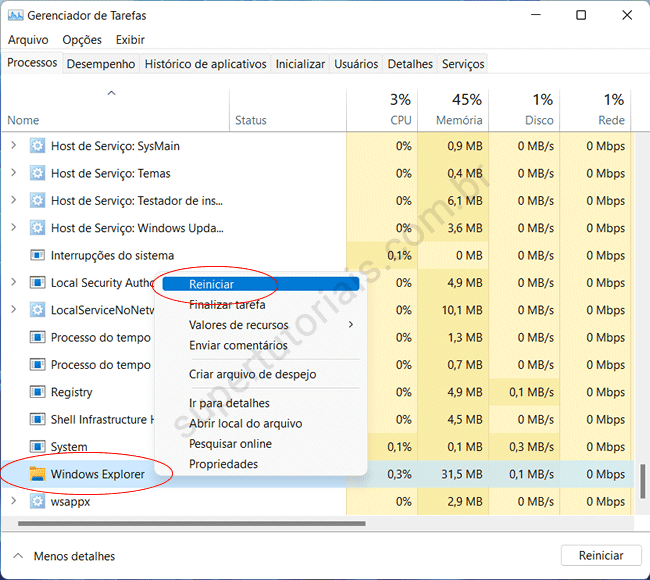Click the System process icon

(x=38, y=447)
